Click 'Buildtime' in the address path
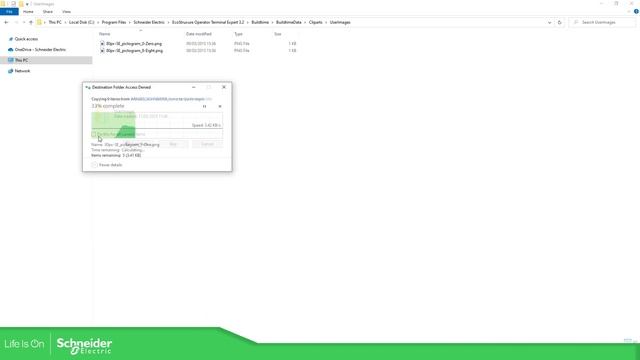The width and height of the screenshot is (640, 360). (x=260, y=22)
